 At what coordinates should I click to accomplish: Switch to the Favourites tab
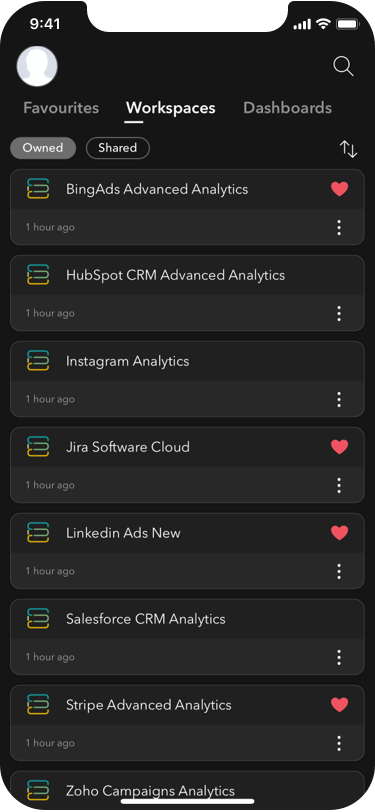[x=61, y=108]
